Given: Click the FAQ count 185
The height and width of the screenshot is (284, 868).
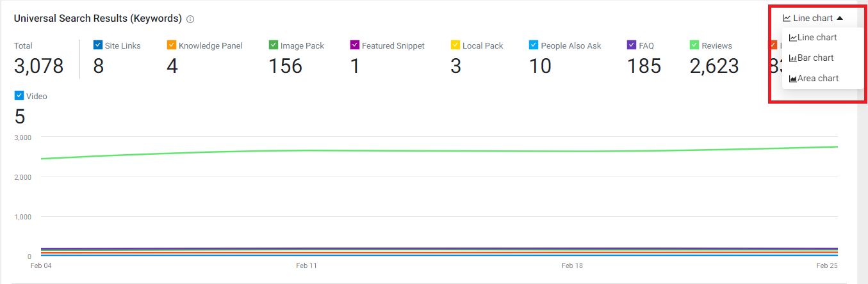Looking at the screenshot, I should pyautogui.click(x=644, y=66).
